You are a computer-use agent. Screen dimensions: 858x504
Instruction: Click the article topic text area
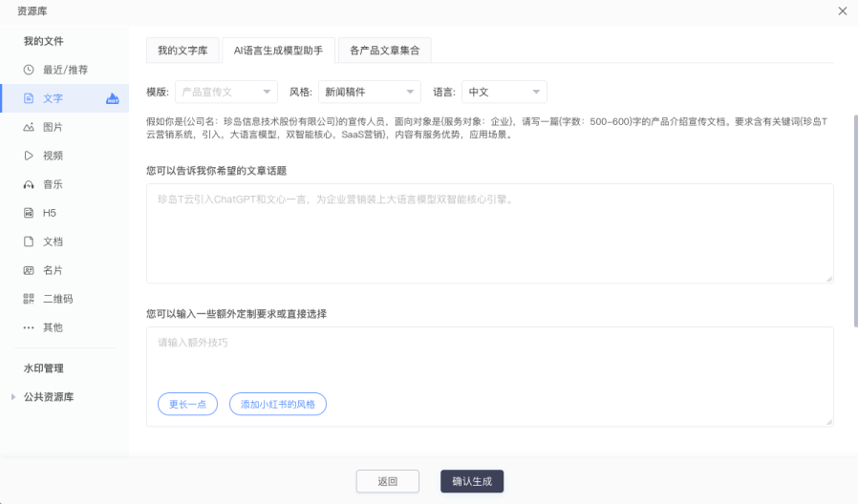point(489,234)
